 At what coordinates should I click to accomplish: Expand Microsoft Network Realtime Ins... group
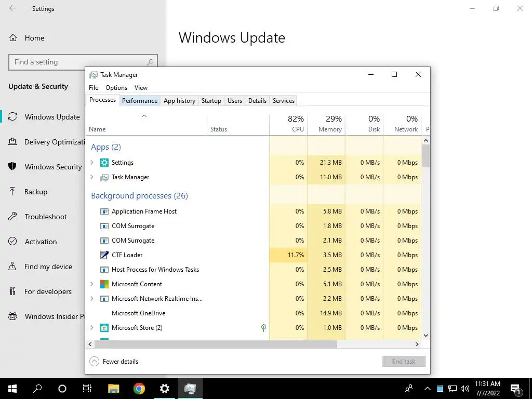click(92, 299)
